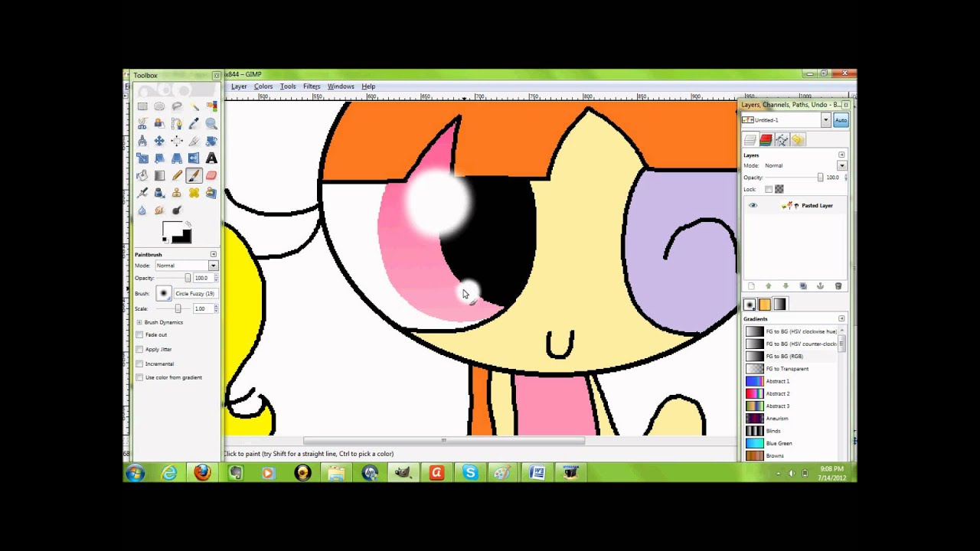The height and width of the screenshot is (551, 980).
Task: Toggle the Lock pixels checkbox
Action: point(769,189)
